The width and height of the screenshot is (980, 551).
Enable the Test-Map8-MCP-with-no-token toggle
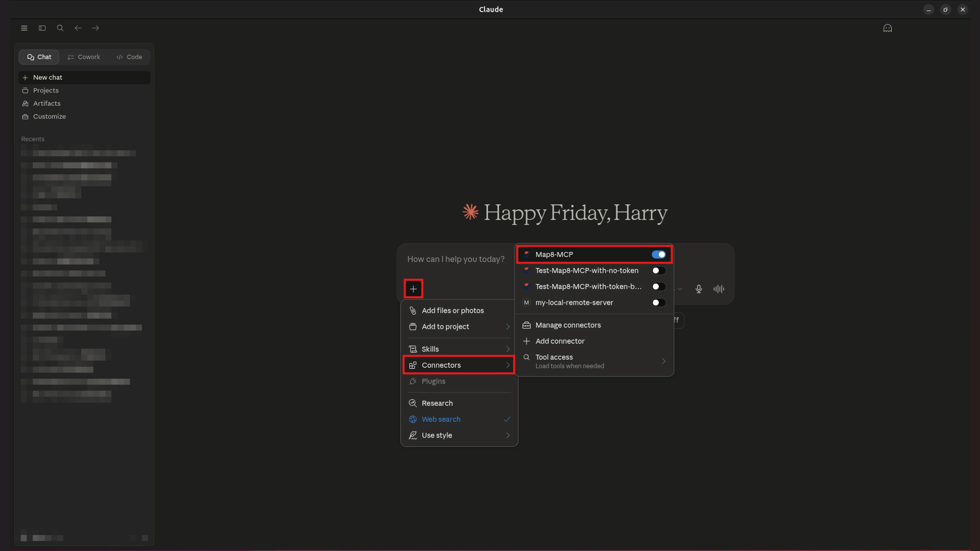click(x=658, y=271)
